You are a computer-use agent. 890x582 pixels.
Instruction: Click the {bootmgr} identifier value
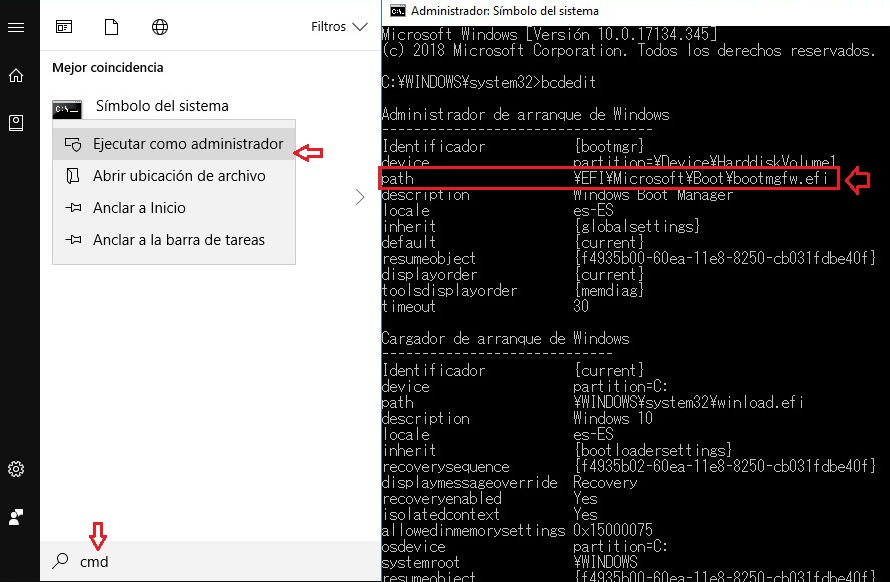coord(609,146)
